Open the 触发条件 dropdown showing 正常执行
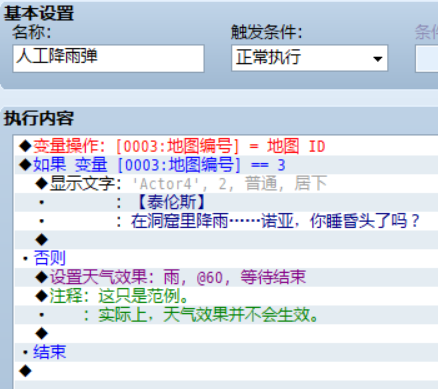The width and height of the screenshot is (438, 389). (310, 58)
